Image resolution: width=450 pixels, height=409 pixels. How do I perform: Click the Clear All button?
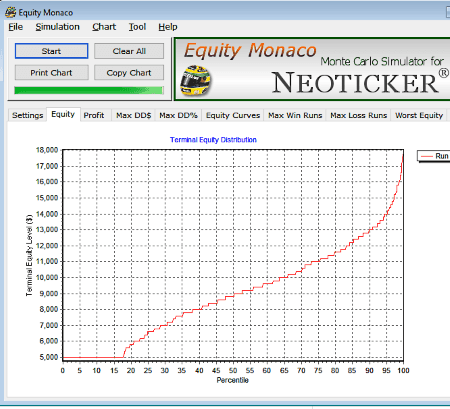click(129, 51)
